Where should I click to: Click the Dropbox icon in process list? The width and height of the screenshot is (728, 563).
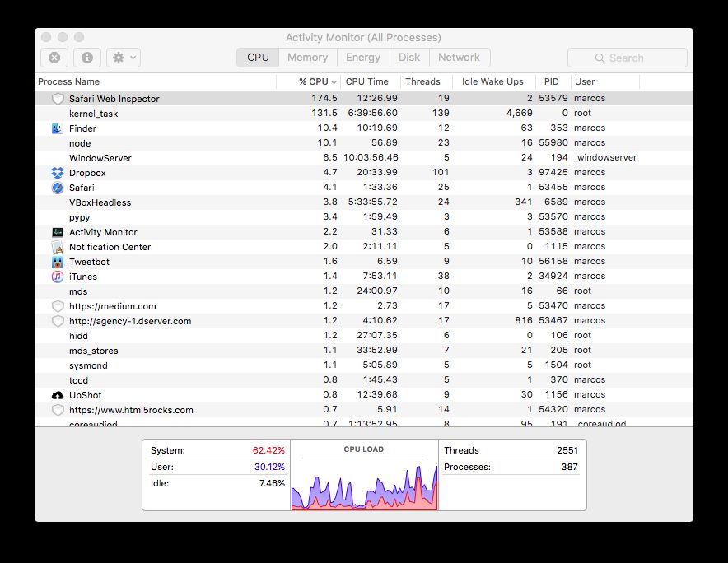tap(58, 173)
